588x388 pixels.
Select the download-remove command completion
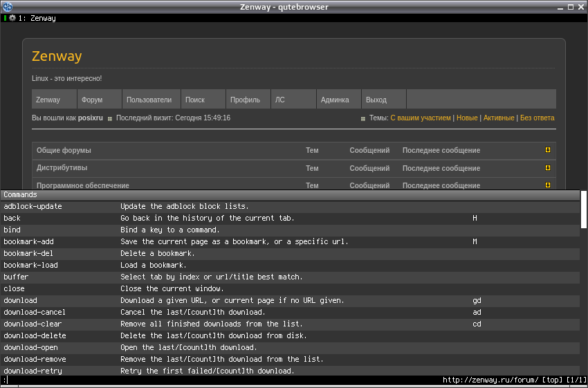pos(290,359)
